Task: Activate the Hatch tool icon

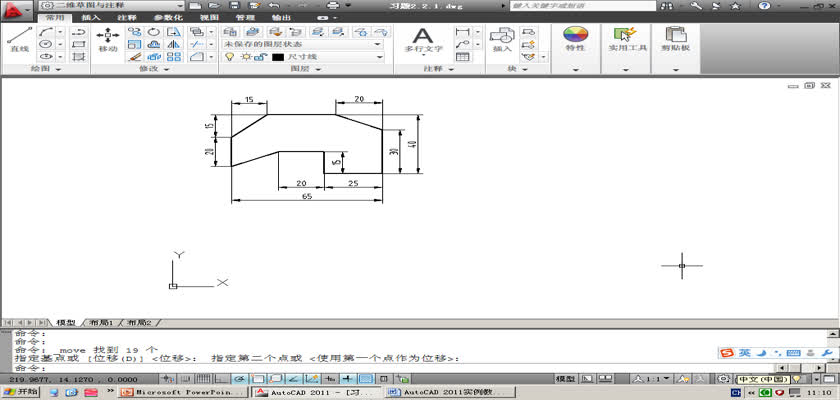Action: (x=79, y=56)
